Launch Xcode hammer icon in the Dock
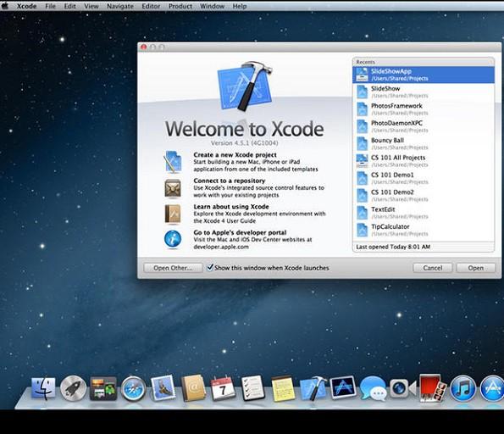Viewport: 504px width, 434px height. point(313,388)
